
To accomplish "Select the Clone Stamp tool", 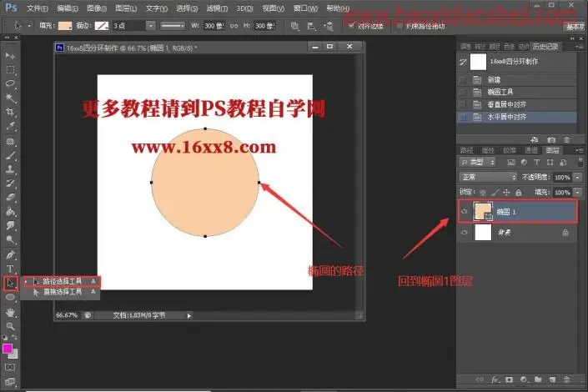I will [10, 169].
